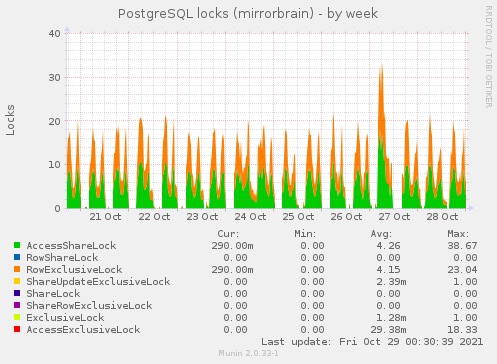Screen dimensions: 497x364
Task: Select the AccessExclusiveLock legend label
Action: coord(83,330)
